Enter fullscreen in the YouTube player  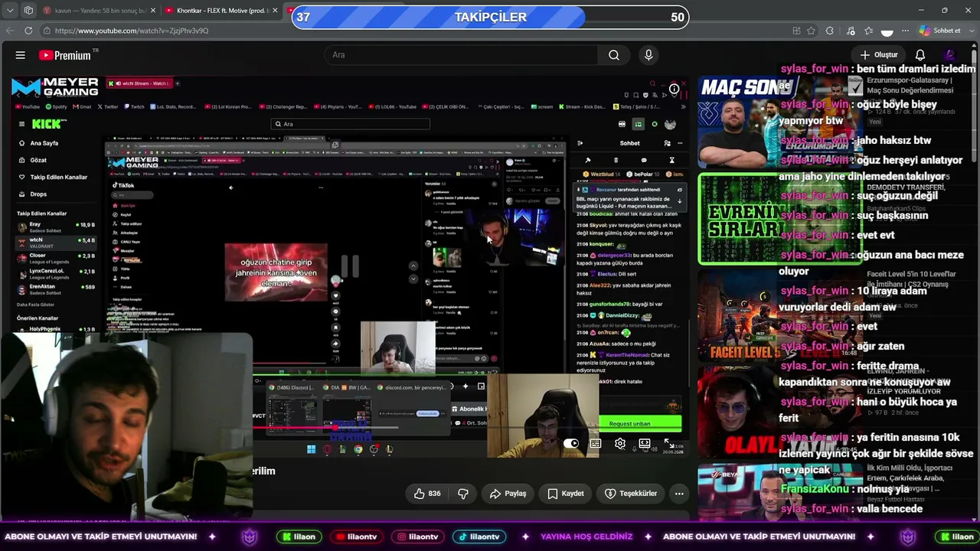pos(669,444)
